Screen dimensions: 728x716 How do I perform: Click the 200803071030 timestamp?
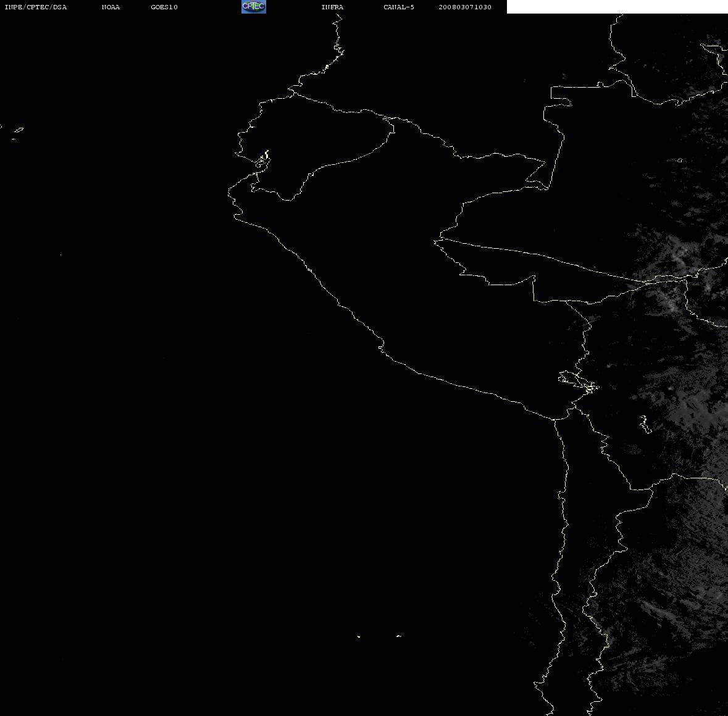(x=465, y=7)
